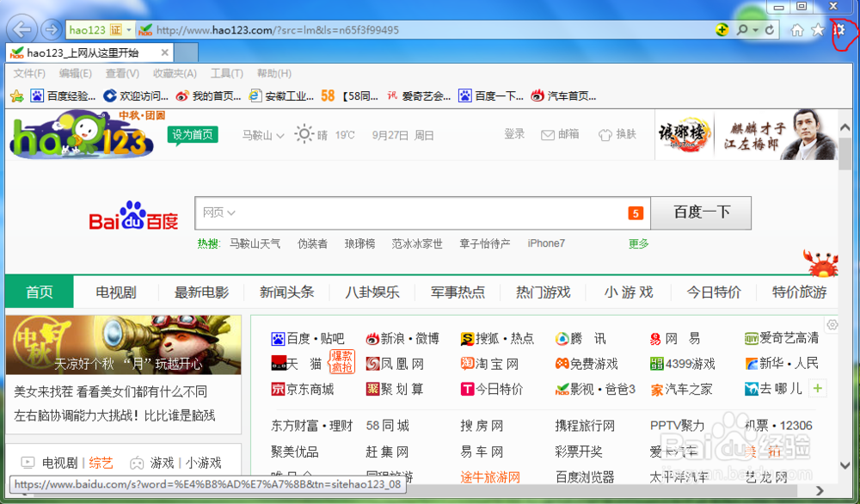Click the 百度一下 search button
The image size is (860, 504).
coord(702,212)
